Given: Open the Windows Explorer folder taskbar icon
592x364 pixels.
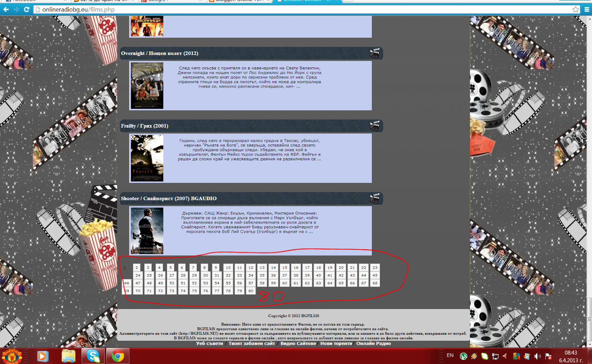Looking at the screenshot, I should (x=68, y=356).
